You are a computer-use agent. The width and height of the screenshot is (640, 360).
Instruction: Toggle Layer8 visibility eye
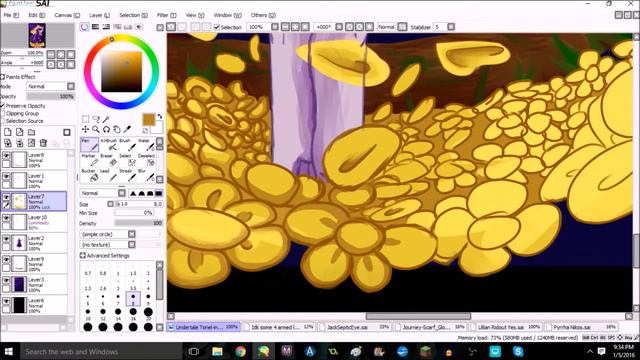pos(6,156)
